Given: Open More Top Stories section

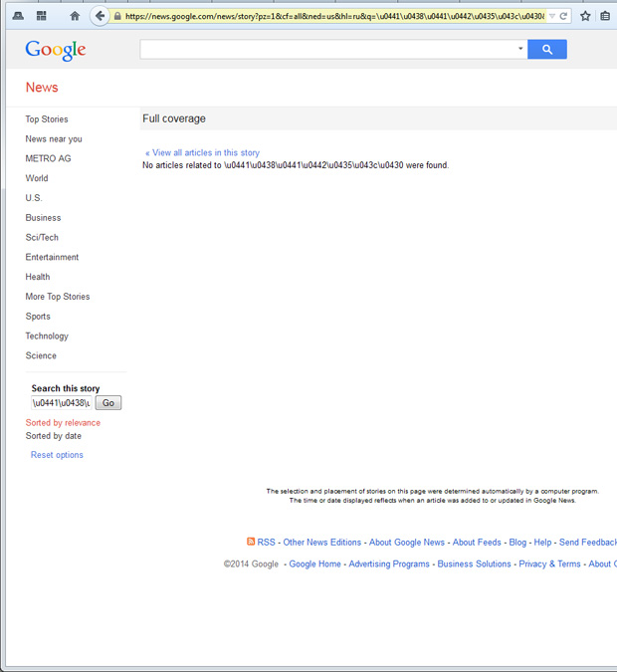Looking at the screenshot, I should coord(58,297).
